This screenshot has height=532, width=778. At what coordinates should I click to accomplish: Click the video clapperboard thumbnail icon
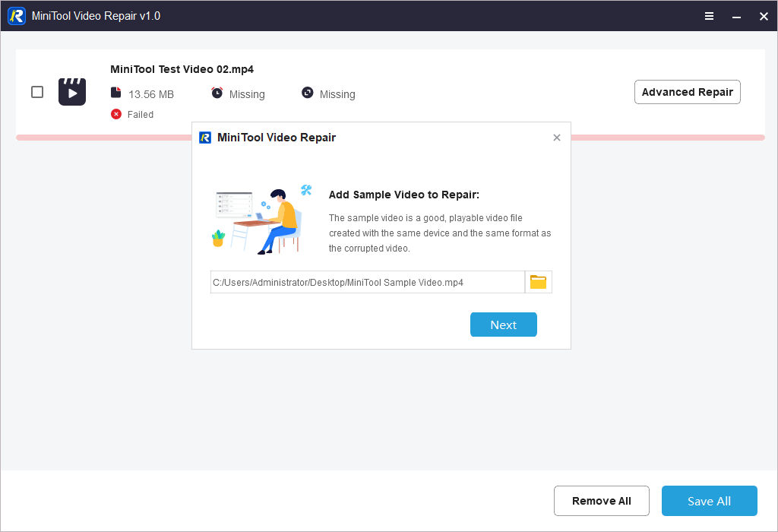coord(72,92)
